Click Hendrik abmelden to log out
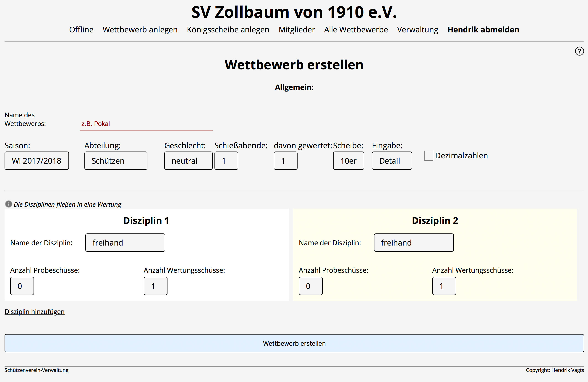Viewport: 588px width, 382px height. tap(483, 30)
